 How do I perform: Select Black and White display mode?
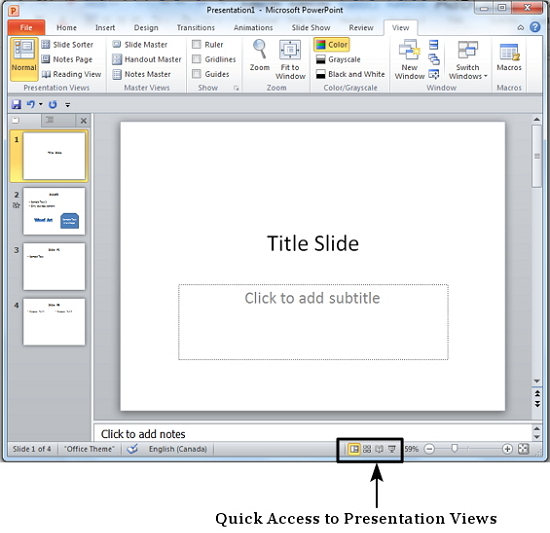tap(350, 74)
